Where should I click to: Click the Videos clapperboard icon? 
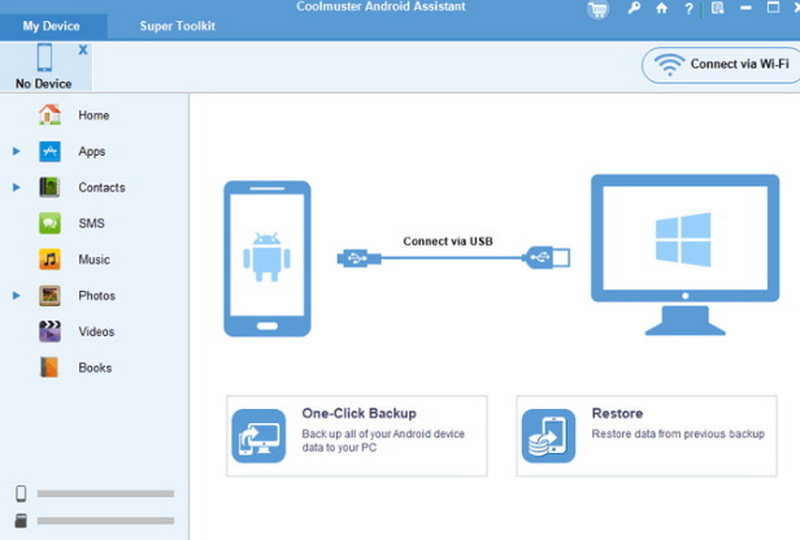point(49,331)
